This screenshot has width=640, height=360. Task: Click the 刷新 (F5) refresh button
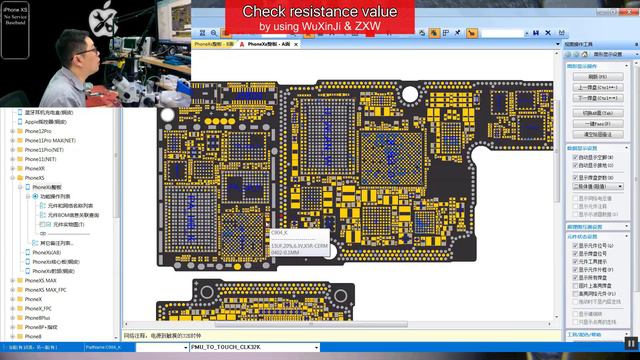598,76
